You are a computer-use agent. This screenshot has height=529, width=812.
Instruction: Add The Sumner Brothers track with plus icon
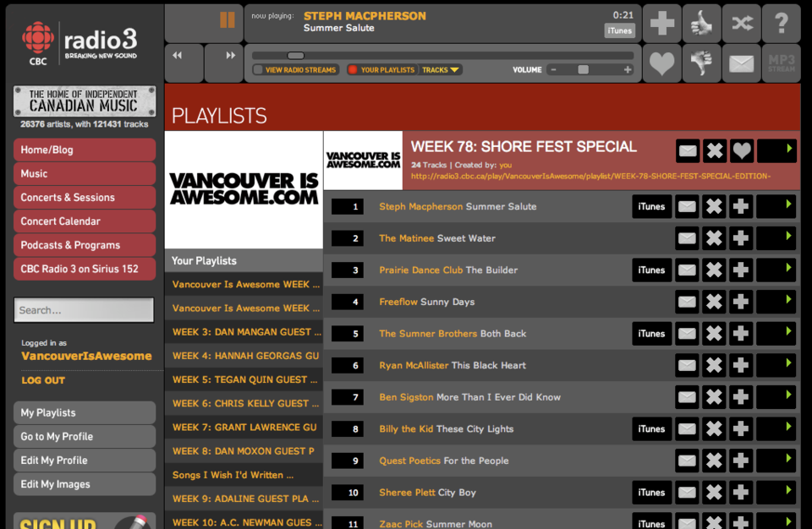[x=741, y=334]
